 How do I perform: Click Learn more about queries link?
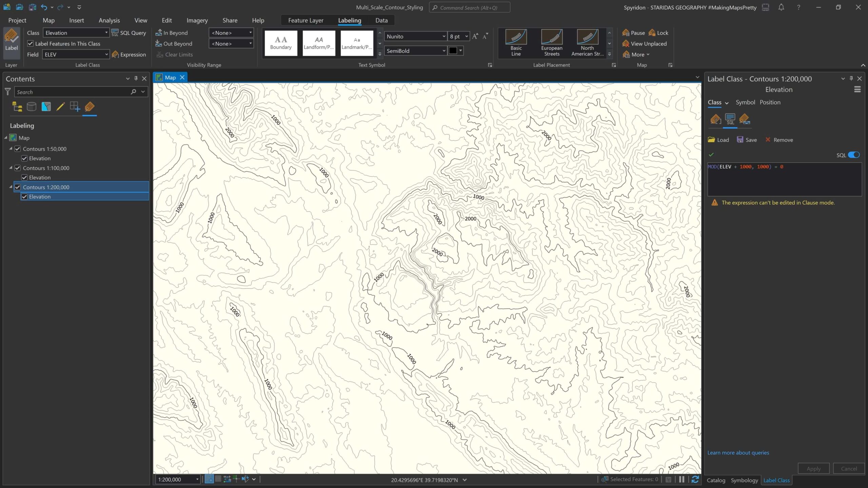pos(738,452)
